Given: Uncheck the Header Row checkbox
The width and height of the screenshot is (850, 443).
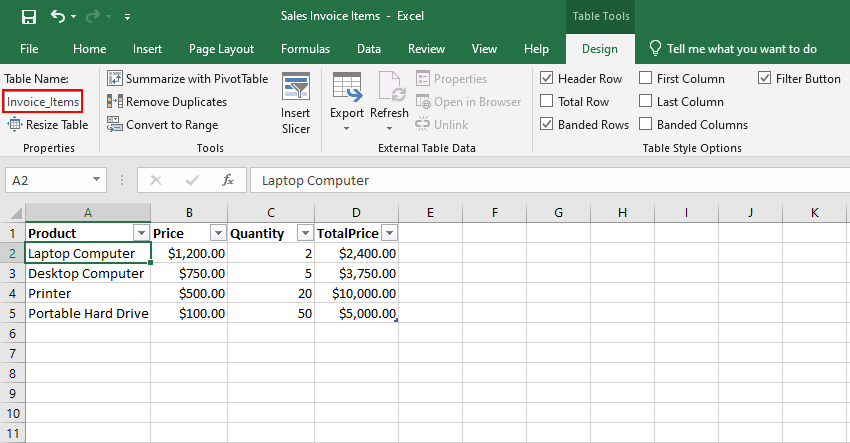Looking at the screenshot, I should click(x=546, y=78).
